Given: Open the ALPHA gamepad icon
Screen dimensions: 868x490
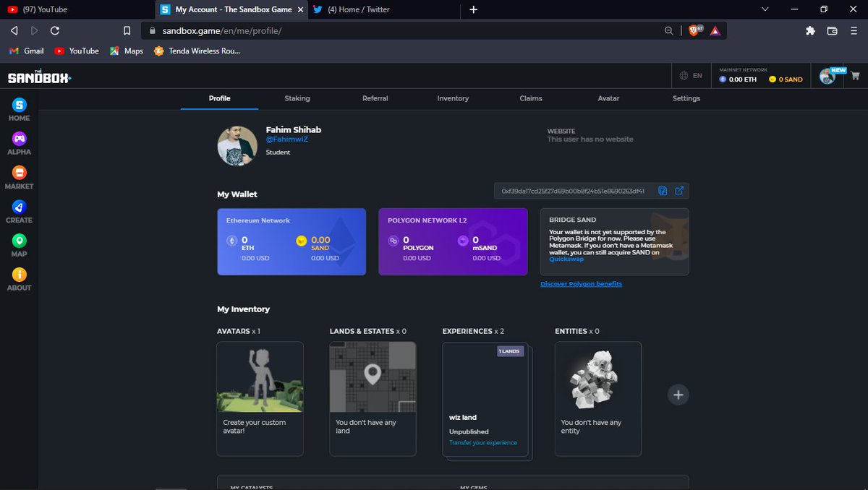Looking at the screenshot, I should [19, 138].
